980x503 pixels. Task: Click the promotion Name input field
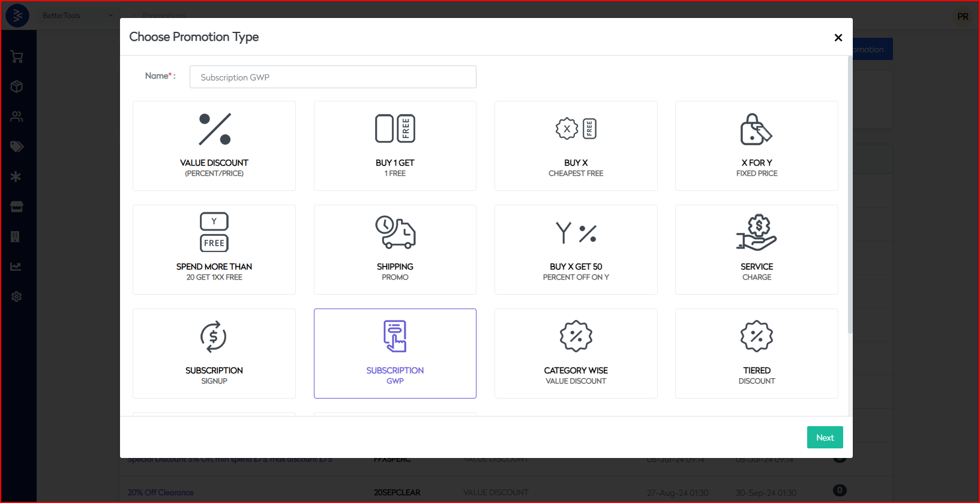pyautogui.click(x=332, y=77)
